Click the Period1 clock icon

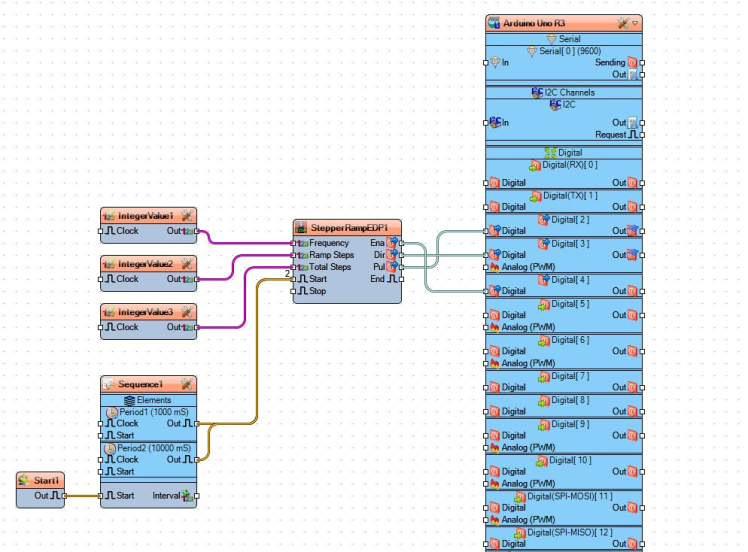(x=110, y=412)
